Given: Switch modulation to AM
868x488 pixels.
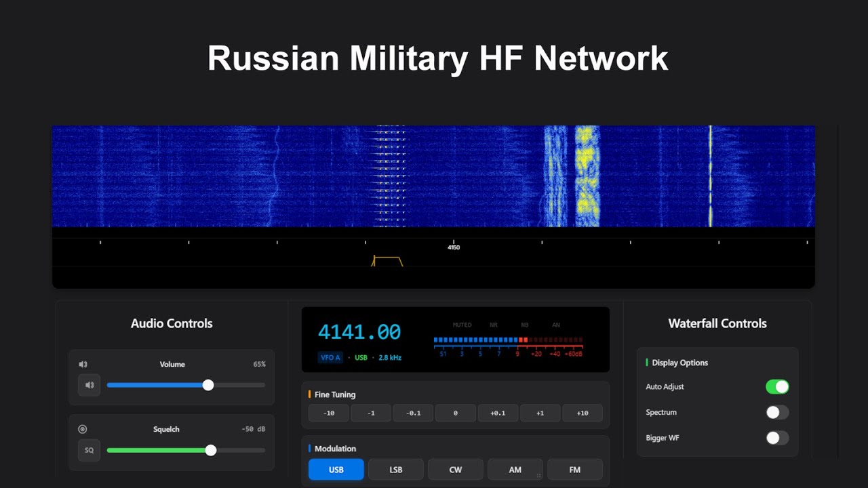Looking at the screenshot, I should click(x=515, y=470).
